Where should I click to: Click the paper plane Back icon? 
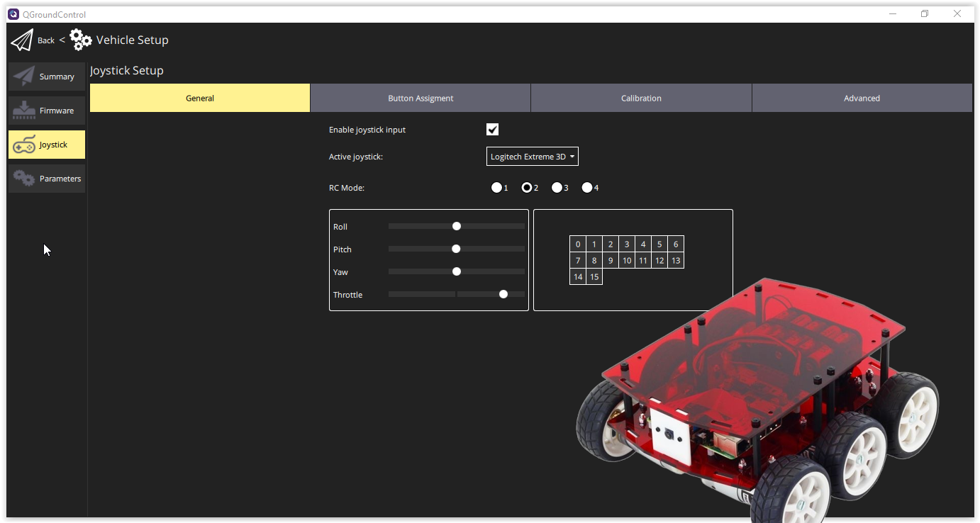tap(22, 40)
